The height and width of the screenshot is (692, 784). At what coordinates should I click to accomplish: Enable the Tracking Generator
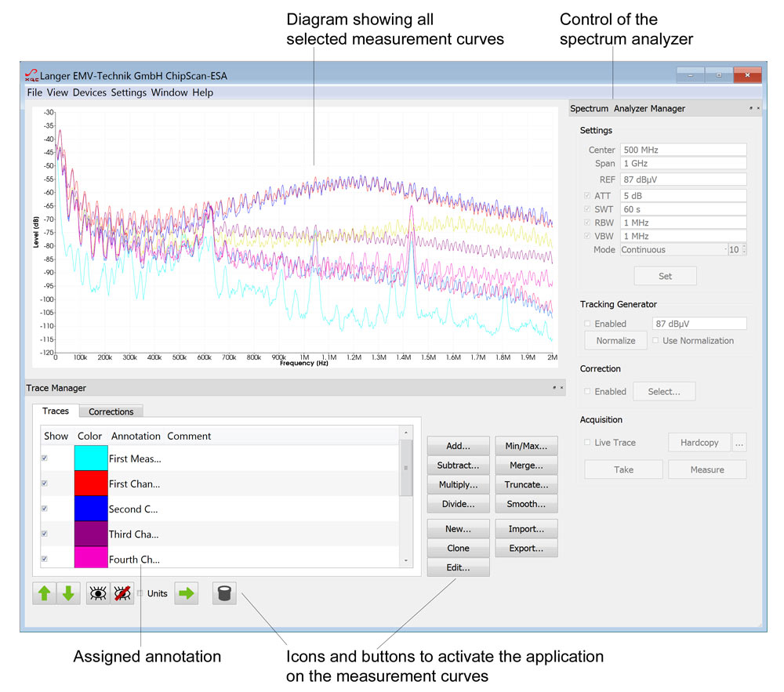[586, 323]
